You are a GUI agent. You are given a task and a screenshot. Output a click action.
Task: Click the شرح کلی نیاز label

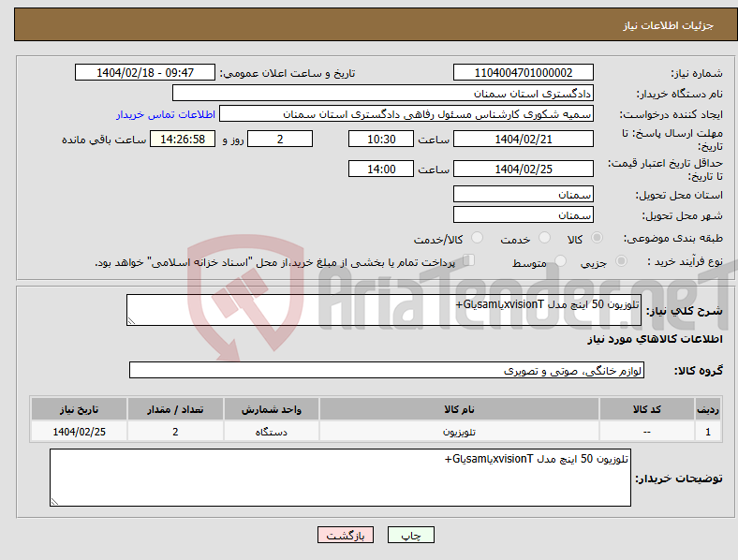pyautogui.click(x=685, y=311)
